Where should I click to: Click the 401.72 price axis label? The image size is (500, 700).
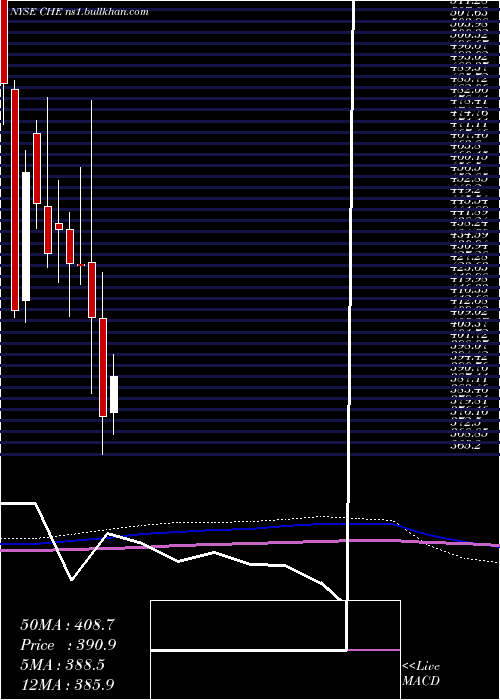pos(469,335)
